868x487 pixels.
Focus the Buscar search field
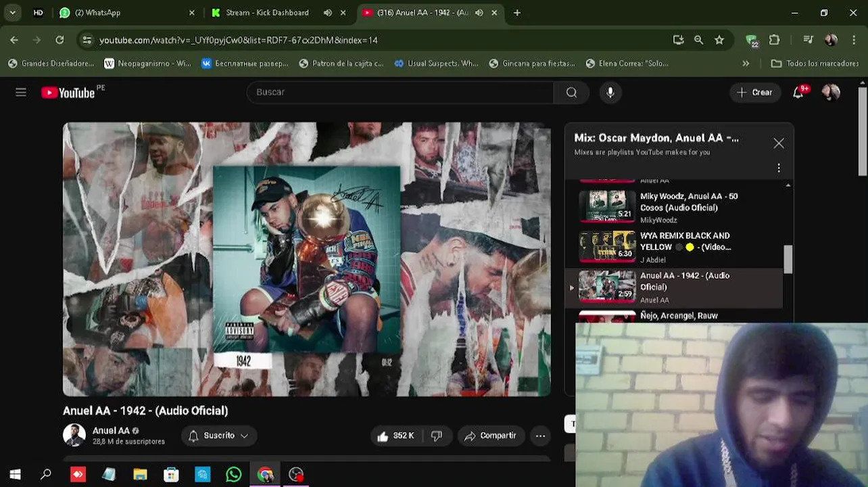pyautogui.click(x=400, y=93)
